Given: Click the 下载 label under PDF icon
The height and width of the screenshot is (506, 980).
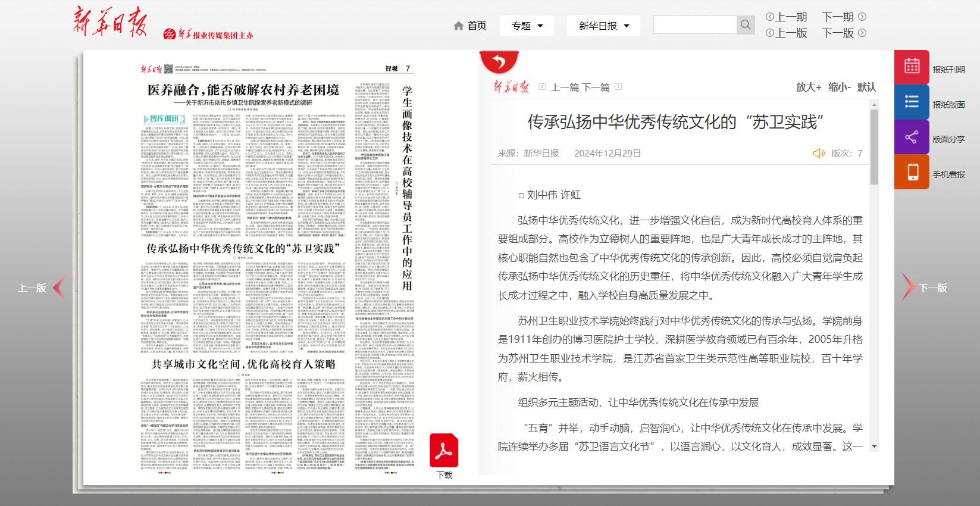Looking at the screenshot, I should click(444, 475).
